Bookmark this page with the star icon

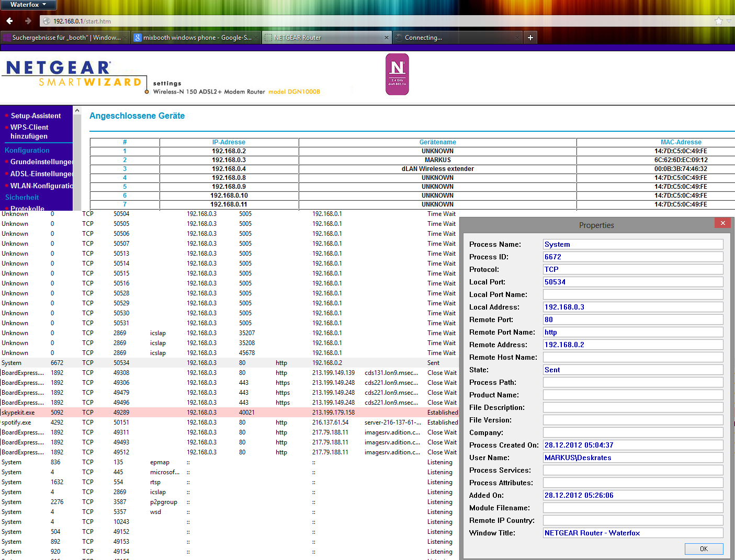point(718,21)
